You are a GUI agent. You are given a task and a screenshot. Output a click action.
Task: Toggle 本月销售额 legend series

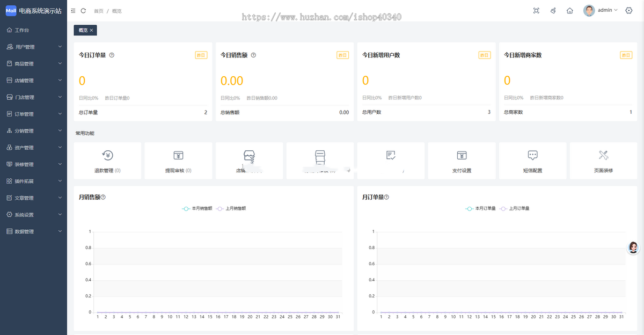[x=196, y=208]
